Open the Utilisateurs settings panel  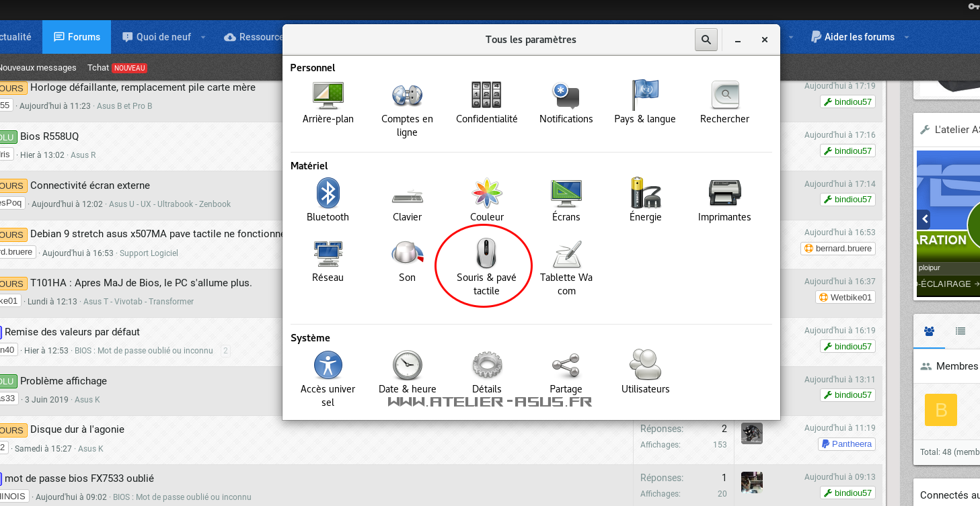(x=645, y=372)
